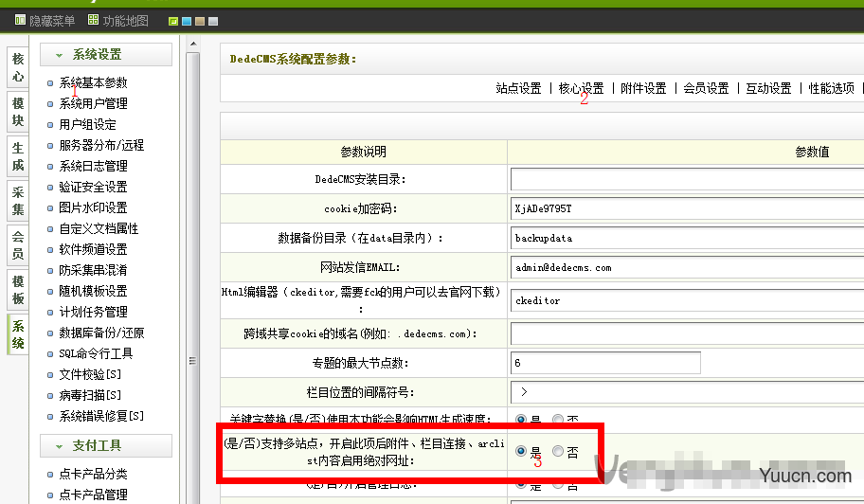This screenshot has width=864, height=504.
Task: Open the 生成 side tab
Action: point(18,157)
